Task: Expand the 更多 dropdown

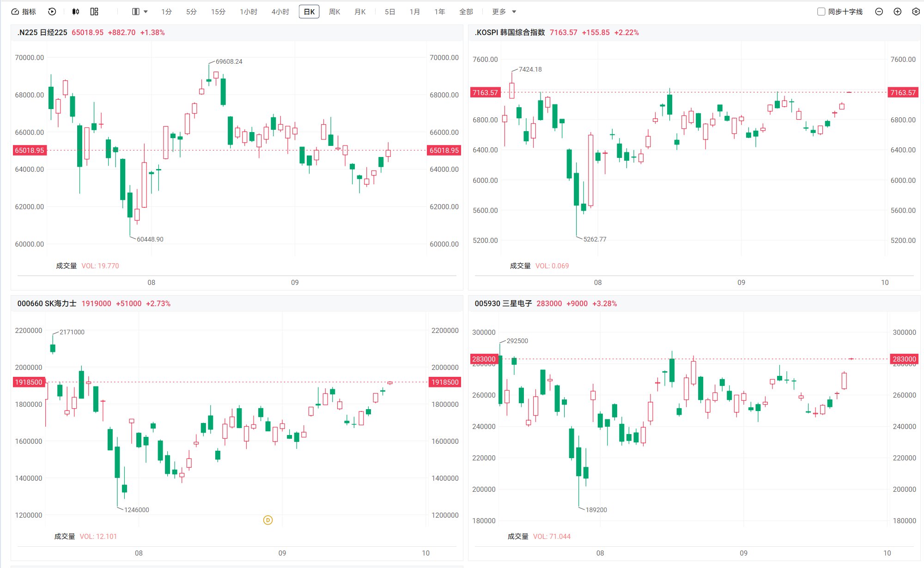Action: pos(504,12)
